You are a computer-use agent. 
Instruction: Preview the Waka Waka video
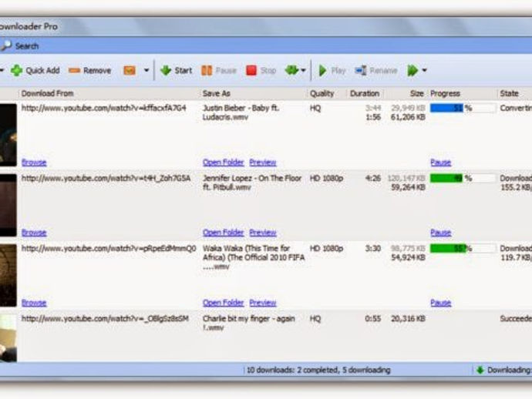click(x=263, y=303)
